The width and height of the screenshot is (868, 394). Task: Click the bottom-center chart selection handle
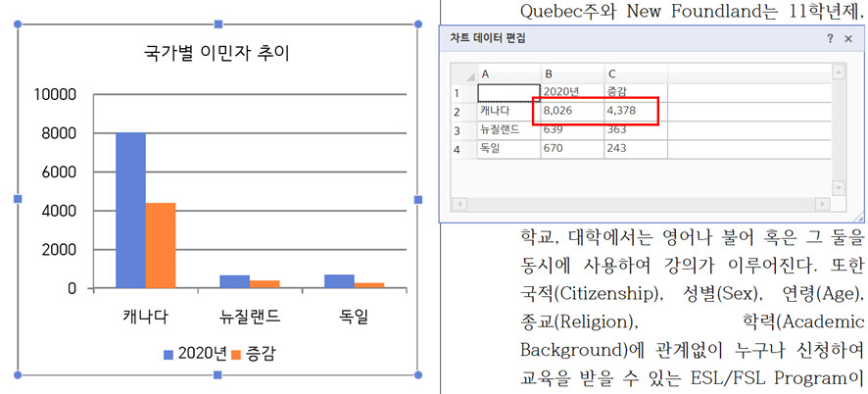coord(217,375)
